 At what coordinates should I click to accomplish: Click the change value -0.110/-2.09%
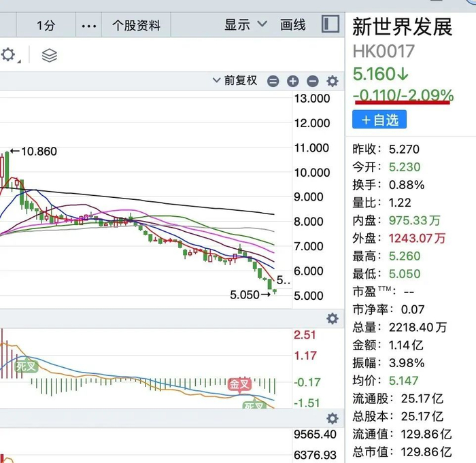403,95
